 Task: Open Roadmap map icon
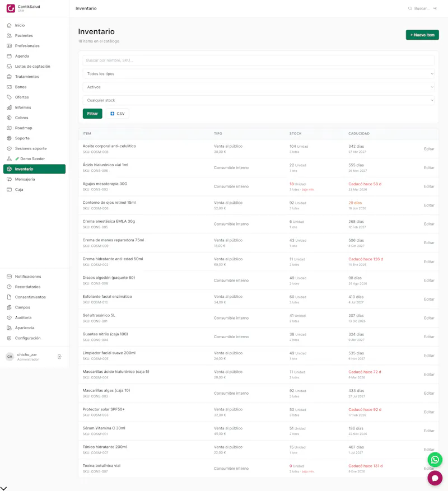click(9, 128)
